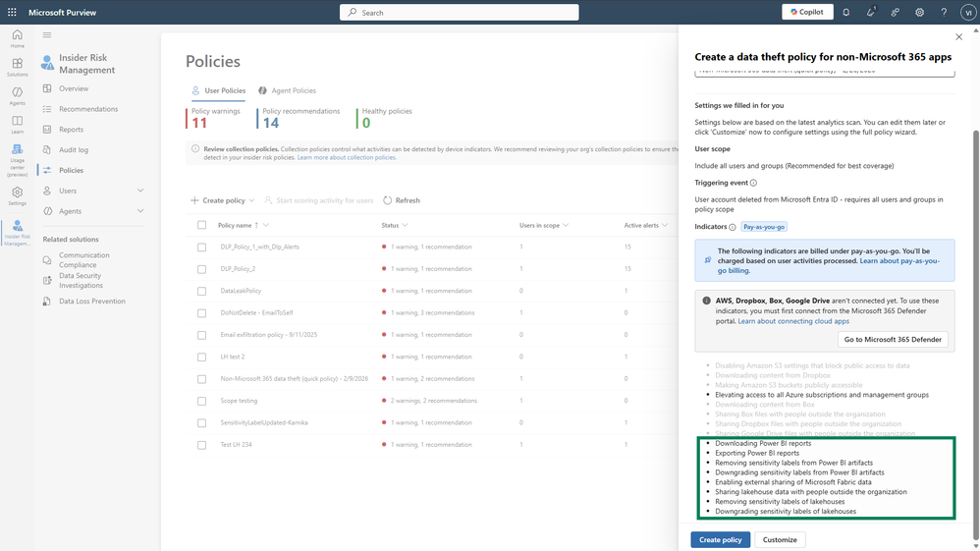
Task: Click info icon next to Triggering event
Action: pos(753,183)
